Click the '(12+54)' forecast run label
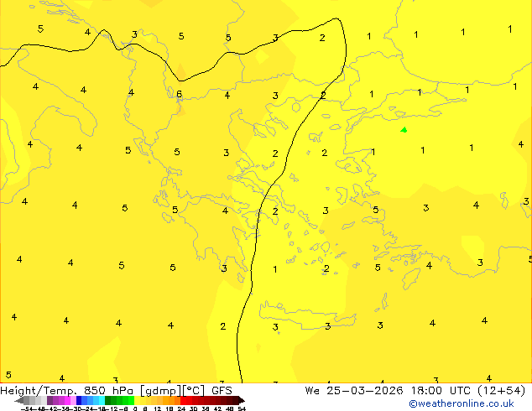 click(501, 391)
